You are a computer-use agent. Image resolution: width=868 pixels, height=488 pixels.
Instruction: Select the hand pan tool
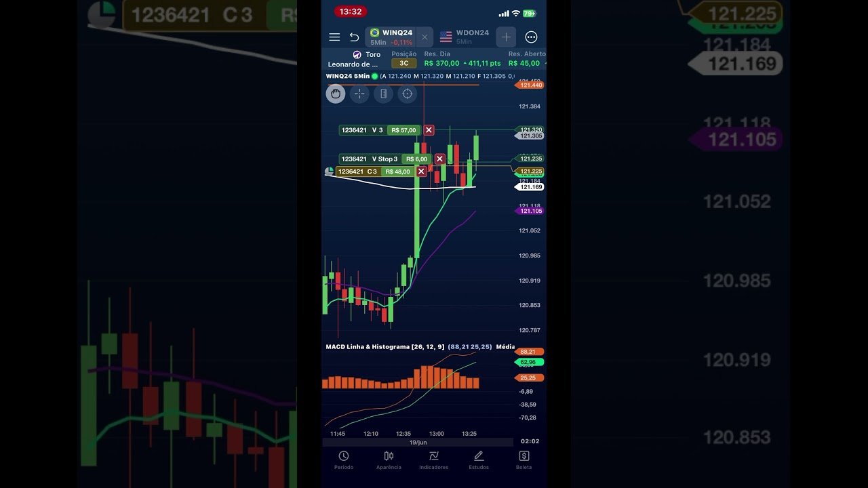(335, 94)
